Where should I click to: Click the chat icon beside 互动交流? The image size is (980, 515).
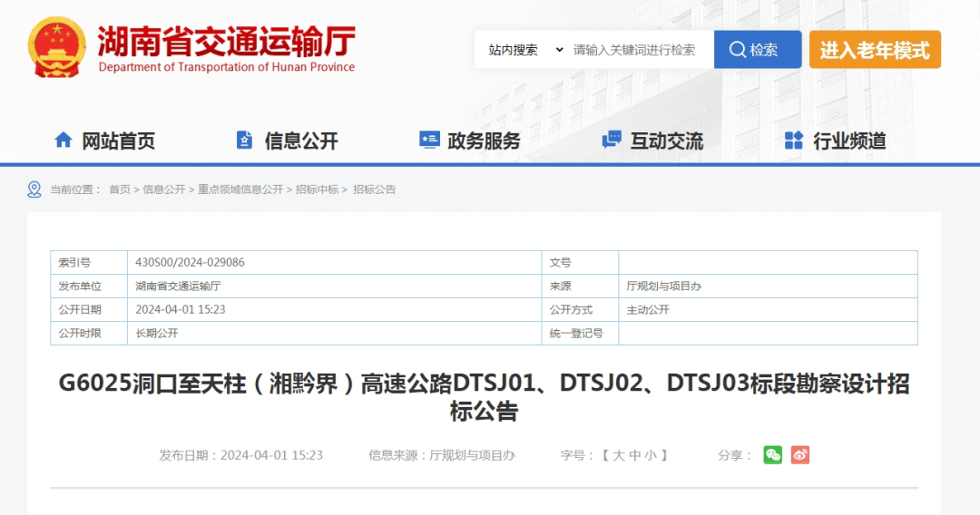click(612, 140)
